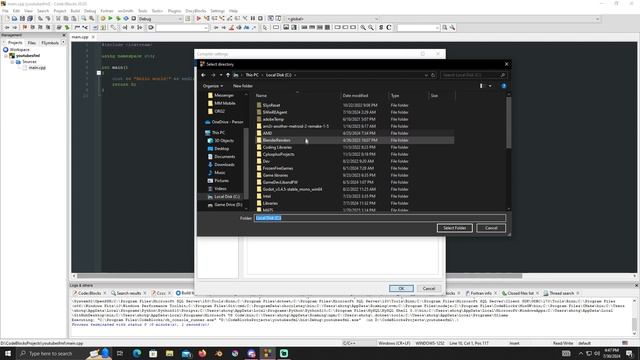Screen dimensions: 640x360
Task: Select the AMD folder
Action: (x=355, y=133)
